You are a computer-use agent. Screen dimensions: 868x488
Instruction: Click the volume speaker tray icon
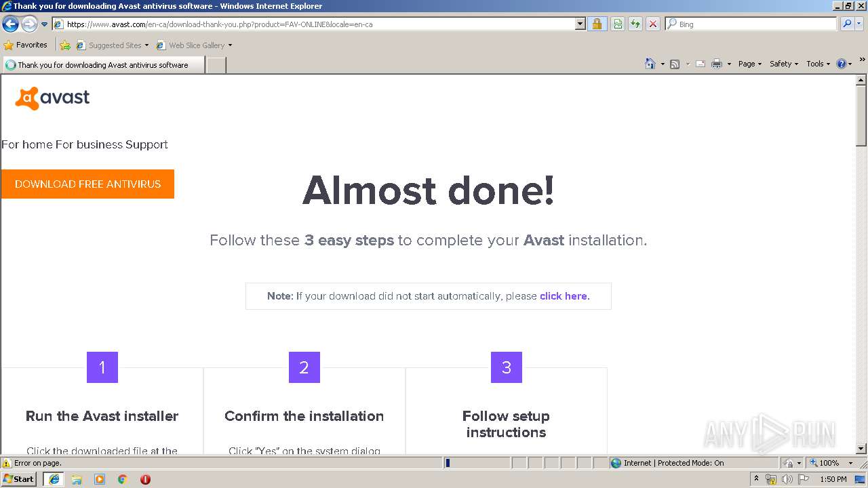(x=787, y=479)
